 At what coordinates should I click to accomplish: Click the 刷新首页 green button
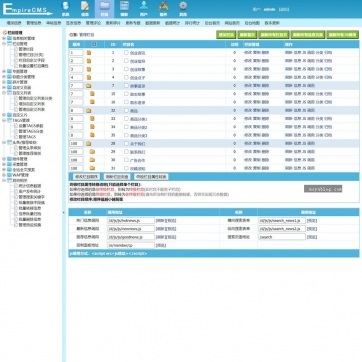pyautogui.click(x=247, y=35)
